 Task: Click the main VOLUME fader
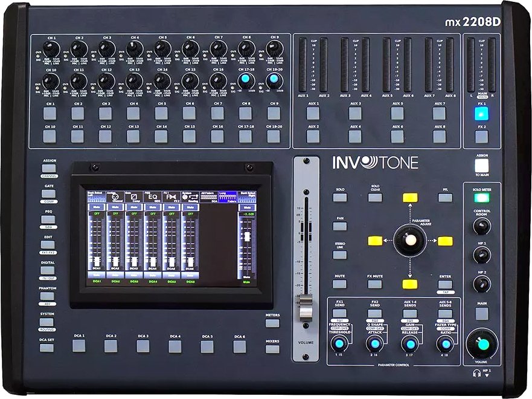[307, 308]
